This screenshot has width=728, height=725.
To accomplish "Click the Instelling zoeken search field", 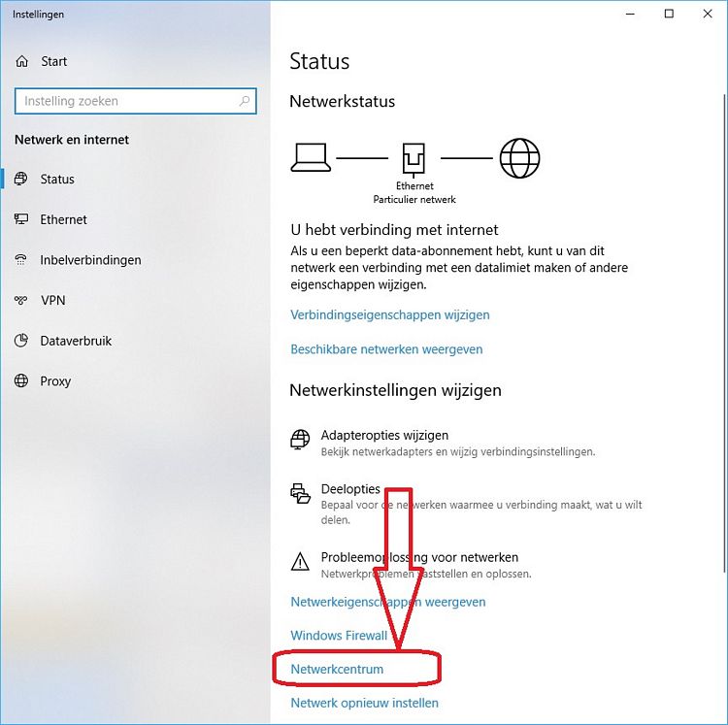I will coord(136,101).
